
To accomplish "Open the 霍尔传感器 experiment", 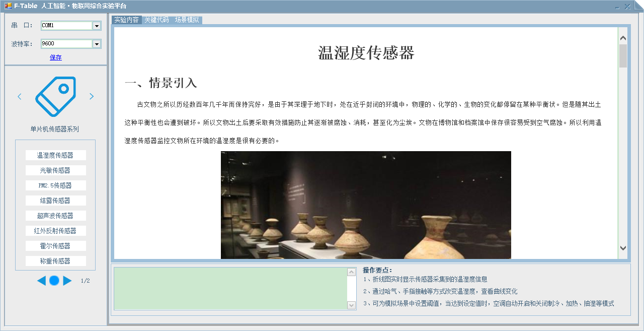I will pyautogui.click(x=55, y=245).
